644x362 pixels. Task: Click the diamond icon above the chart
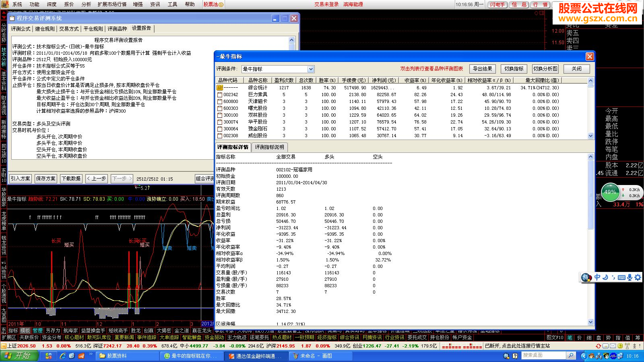point(536,13)
